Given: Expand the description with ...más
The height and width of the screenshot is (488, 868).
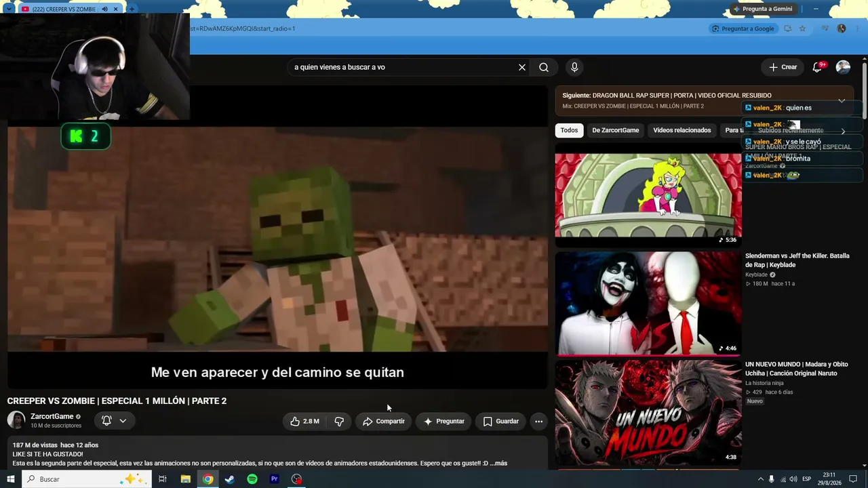Looking at the screenshot, I should coord(497,464).
